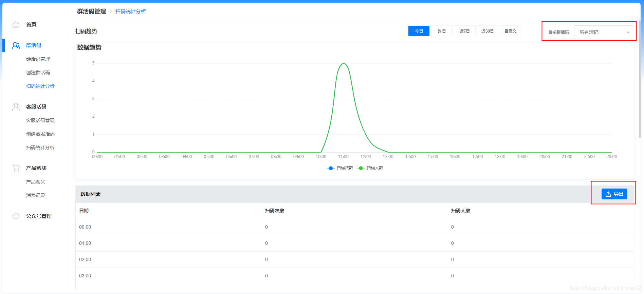Select 扫码统计分析 under 群活码
The image size is (644, 294).
click(x=40, y=86)
